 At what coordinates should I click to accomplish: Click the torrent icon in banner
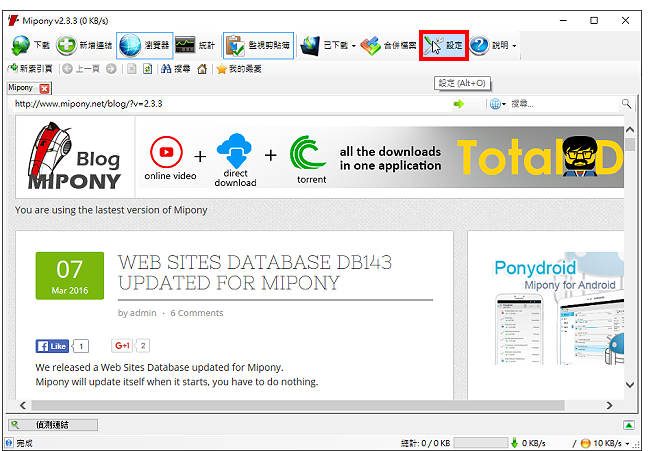[x=307, y=152]
